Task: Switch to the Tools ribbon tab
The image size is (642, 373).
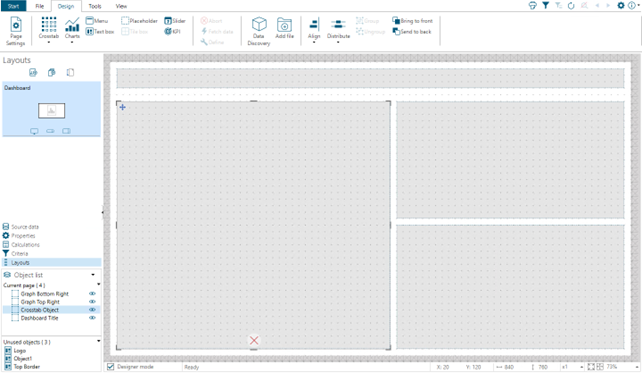Action: [95, 6]
